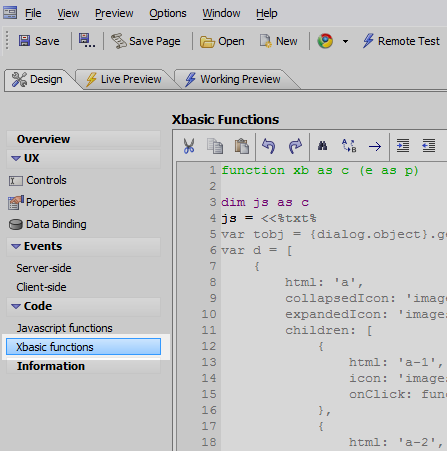This screenshot has height=451, width=447.
Task: Increase indent using the indent icon
Action: point(403,146)
